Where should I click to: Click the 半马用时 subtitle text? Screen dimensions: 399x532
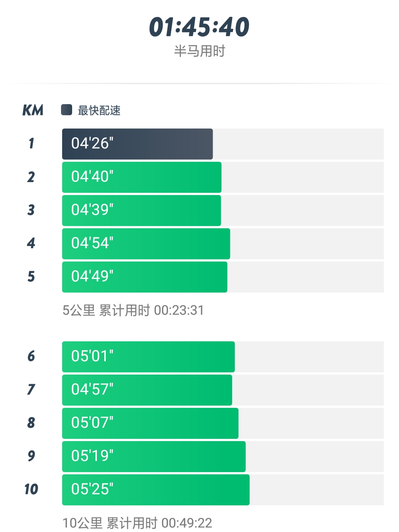(200, 51)
